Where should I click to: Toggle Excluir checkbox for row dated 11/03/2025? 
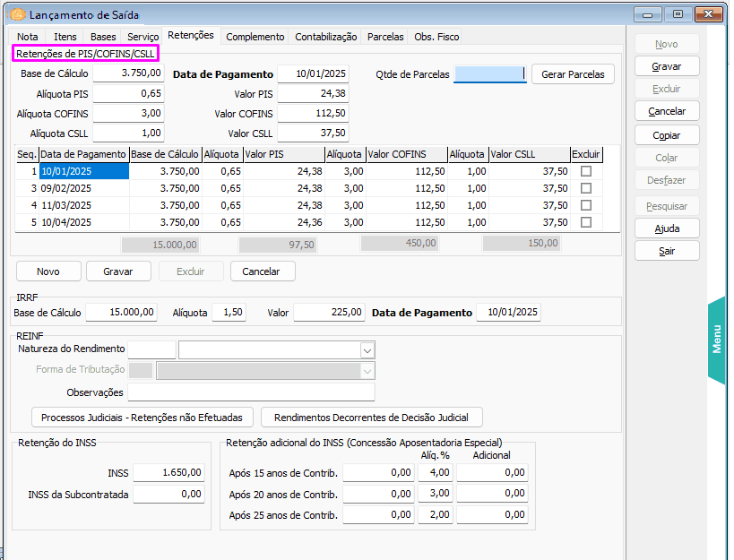coord(586,205)
